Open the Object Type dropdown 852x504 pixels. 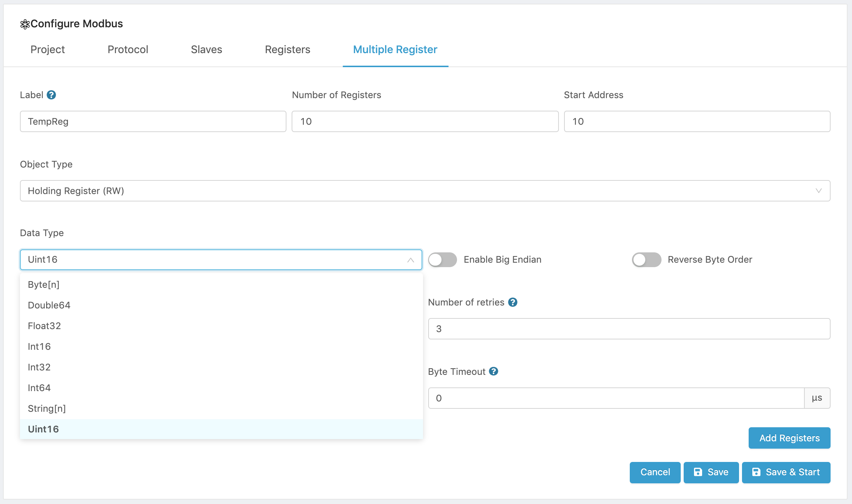pyautogui.click(x=425, y=191)
